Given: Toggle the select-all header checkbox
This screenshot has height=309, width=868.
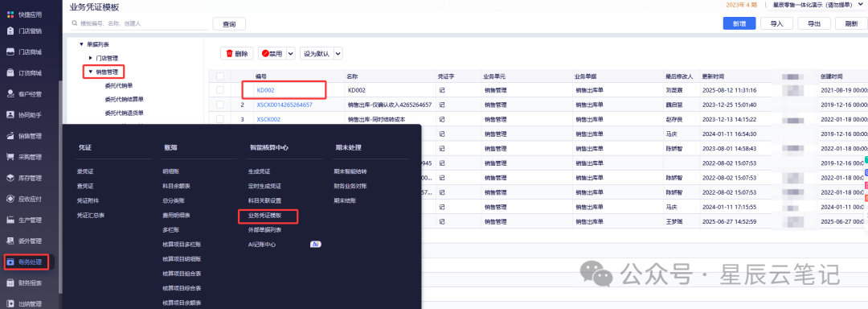Looking at the screenshot, I should (x=220, y=76).
